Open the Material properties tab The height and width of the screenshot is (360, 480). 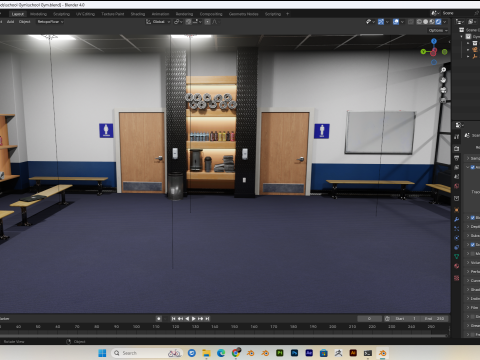point(457,266)
